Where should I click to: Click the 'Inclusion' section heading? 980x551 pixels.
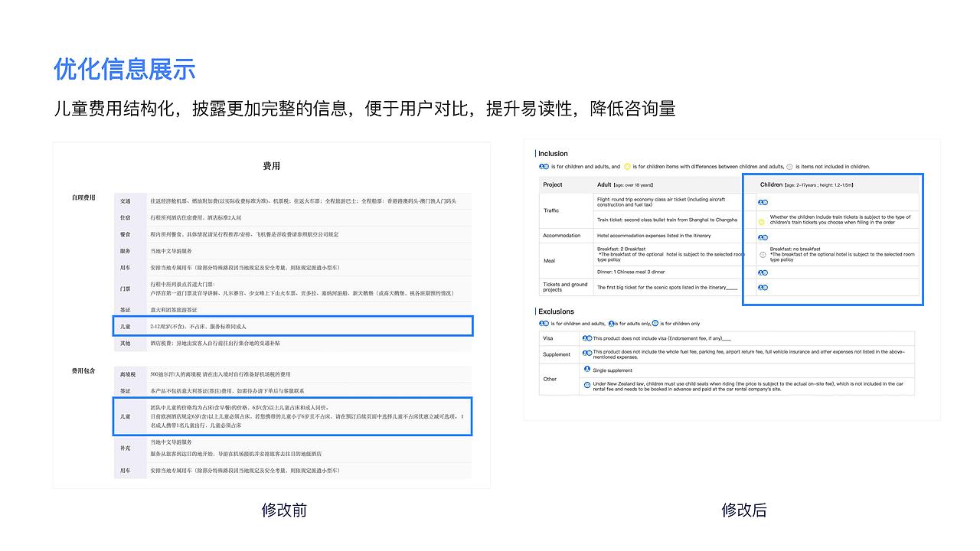(x=553, y=154)
